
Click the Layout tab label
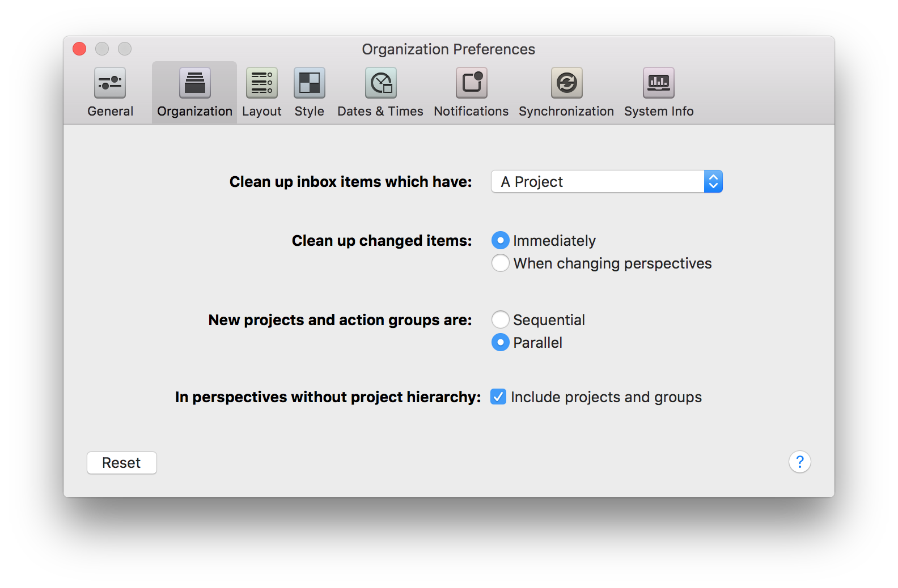(261, 112)
